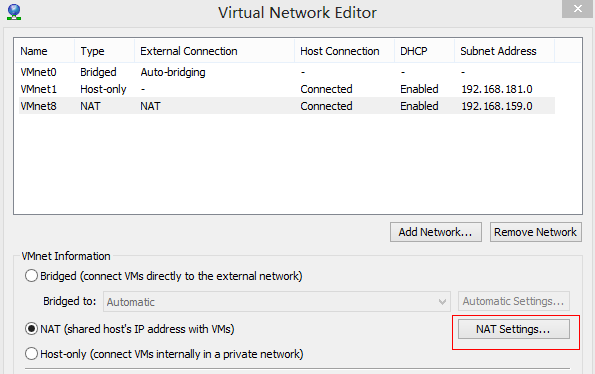The width and height of the screenshot is (595, 374).
Task: Click the External Connection column header
Action: pos(214,51)
